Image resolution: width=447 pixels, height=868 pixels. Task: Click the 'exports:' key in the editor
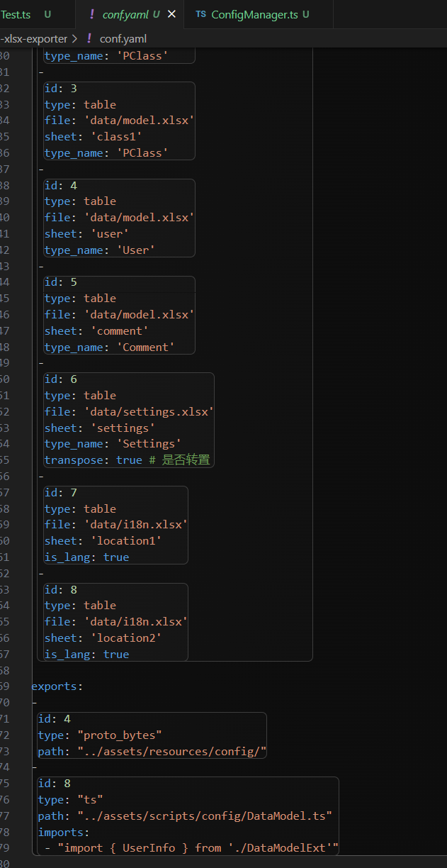pos(57,686)
